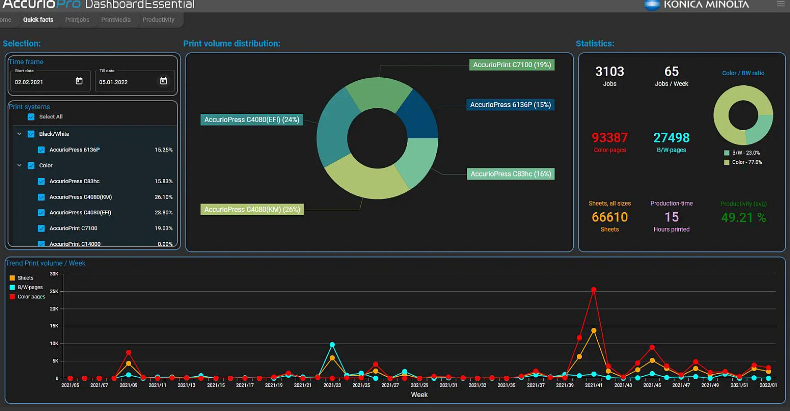Click the orange Sheets legend marker

point(13,278)
